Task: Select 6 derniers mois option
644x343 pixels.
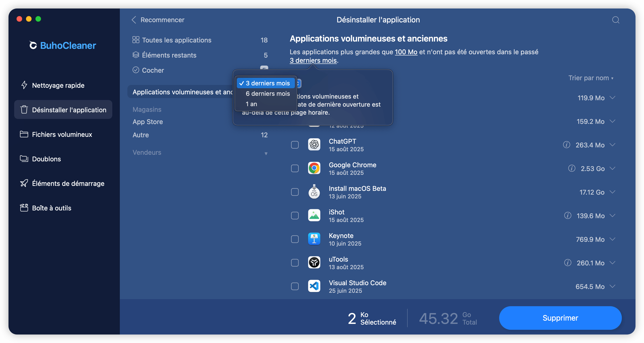Action: pos(265,93)
